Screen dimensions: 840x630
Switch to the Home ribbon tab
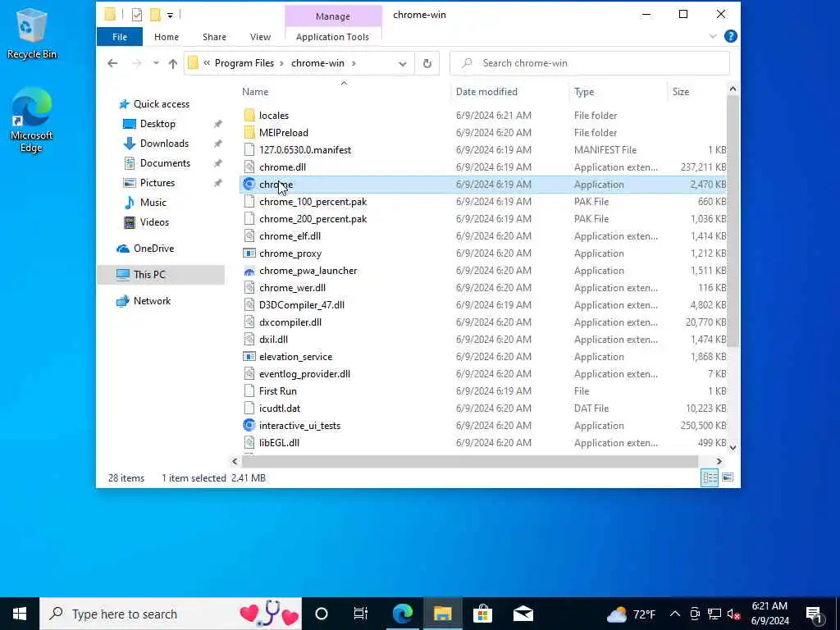(166, 37)
